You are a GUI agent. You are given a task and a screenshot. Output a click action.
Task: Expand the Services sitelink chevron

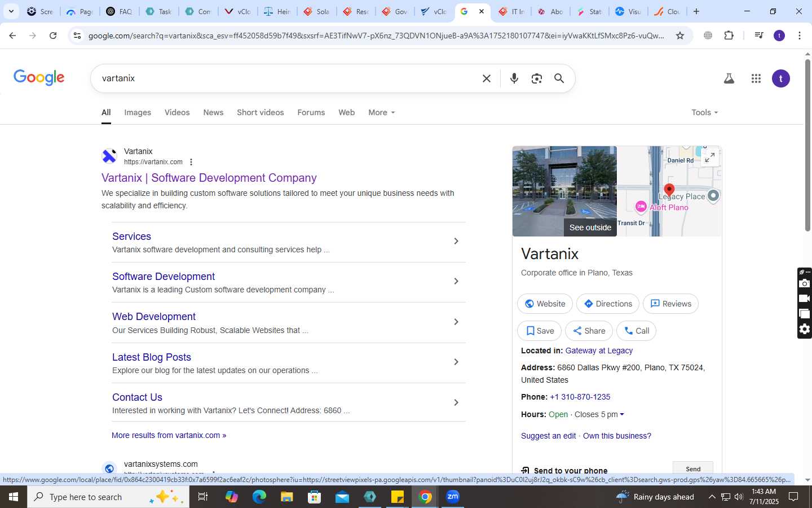coord(456,241)
